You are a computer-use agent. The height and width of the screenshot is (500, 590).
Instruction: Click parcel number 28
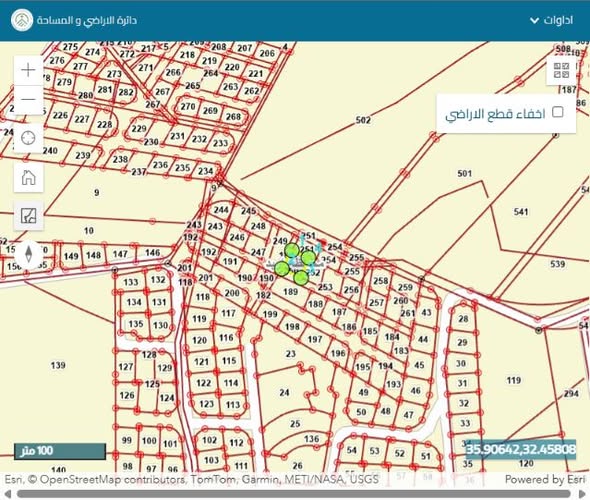(x=463, y=319)
